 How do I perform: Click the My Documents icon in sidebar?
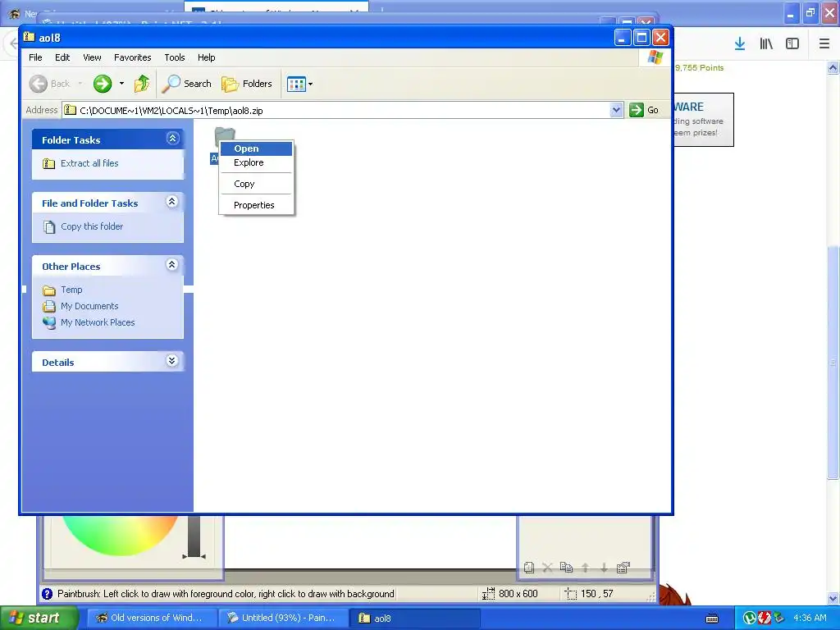(x=49, y=307)
